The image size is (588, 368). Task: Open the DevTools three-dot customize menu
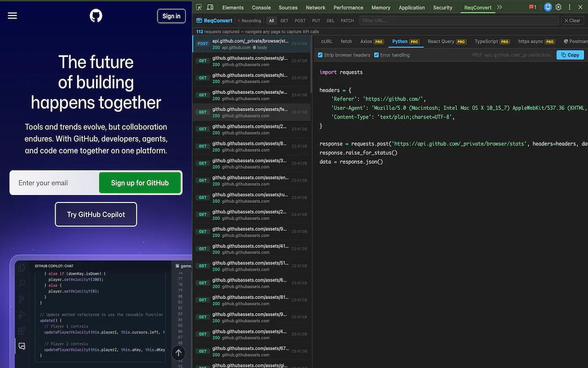click(x=570, y=7)
